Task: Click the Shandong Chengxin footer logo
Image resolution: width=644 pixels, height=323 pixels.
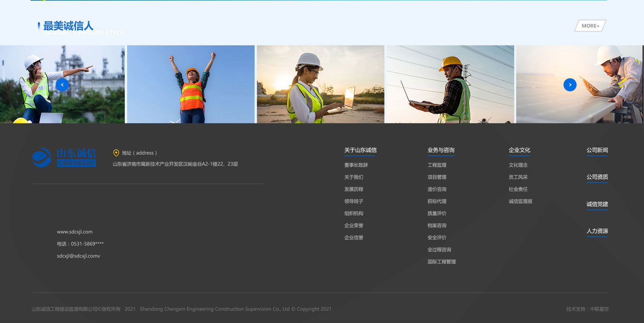Action: [64, 157]
